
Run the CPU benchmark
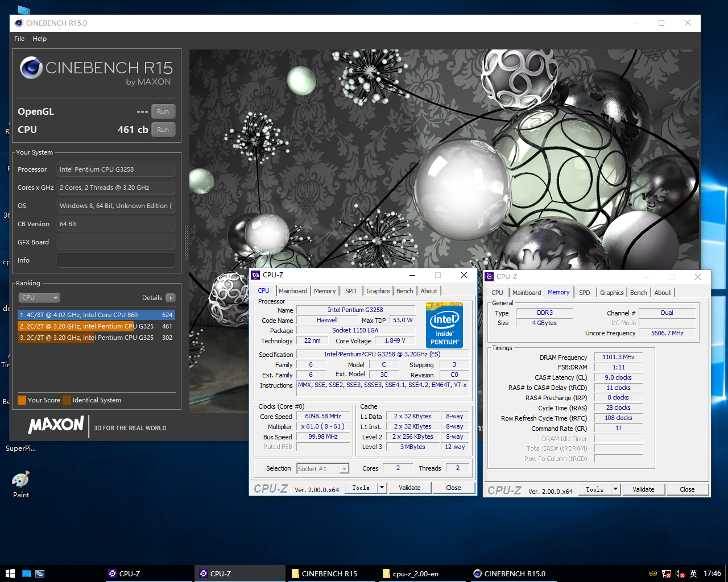[163, 130]
